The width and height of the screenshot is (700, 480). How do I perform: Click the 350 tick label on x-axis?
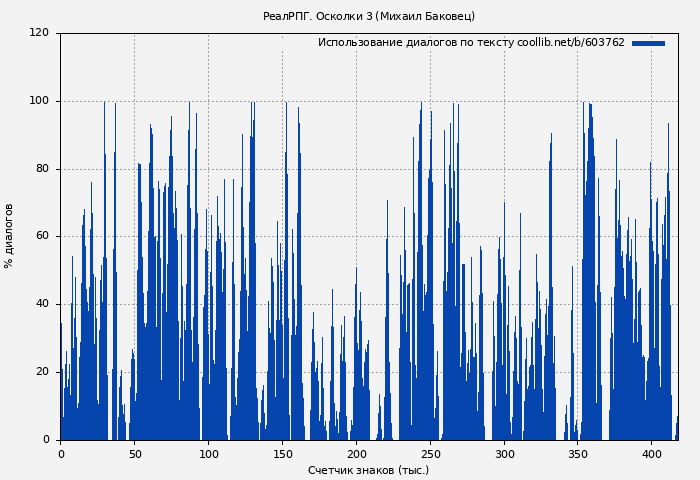(579, 454)
